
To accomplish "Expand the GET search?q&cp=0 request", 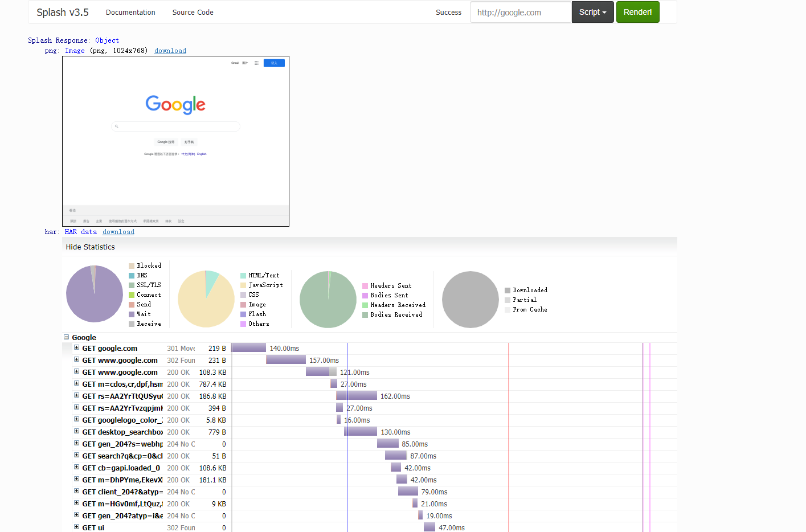I will point(76,455).
